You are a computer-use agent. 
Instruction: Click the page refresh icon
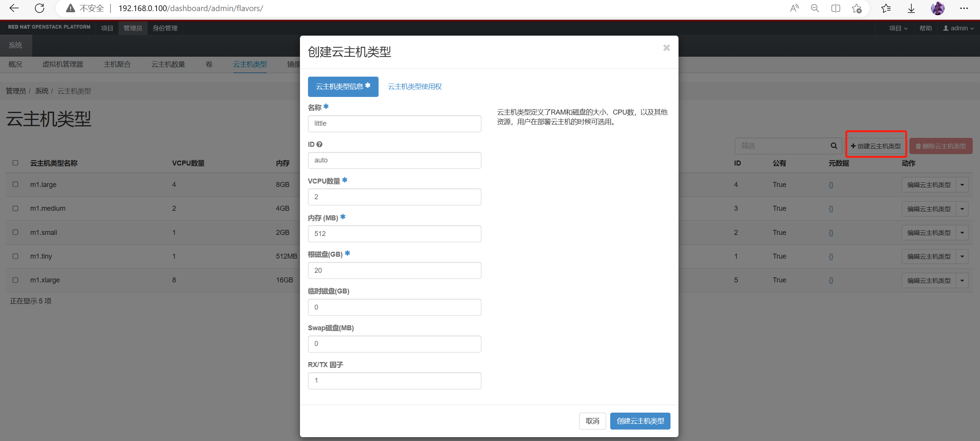point(39,8)
